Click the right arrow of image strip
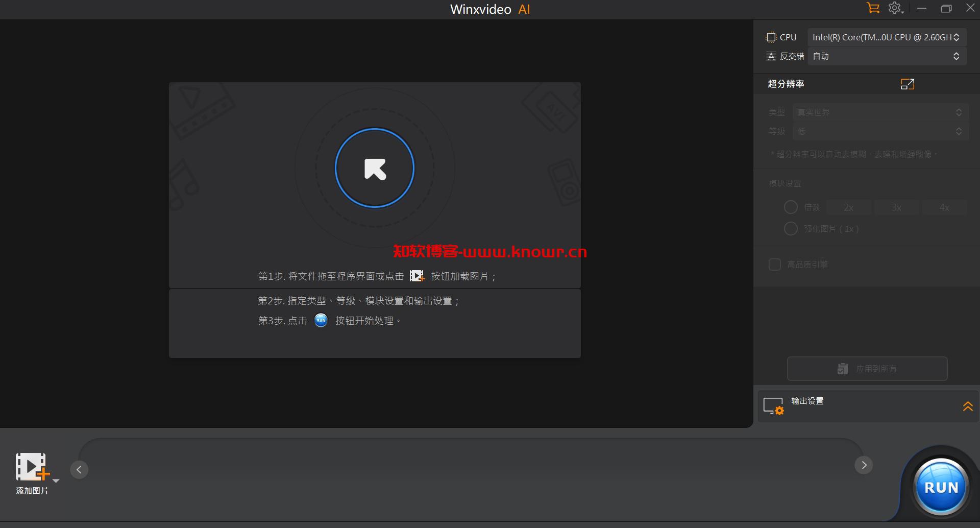 864,465
